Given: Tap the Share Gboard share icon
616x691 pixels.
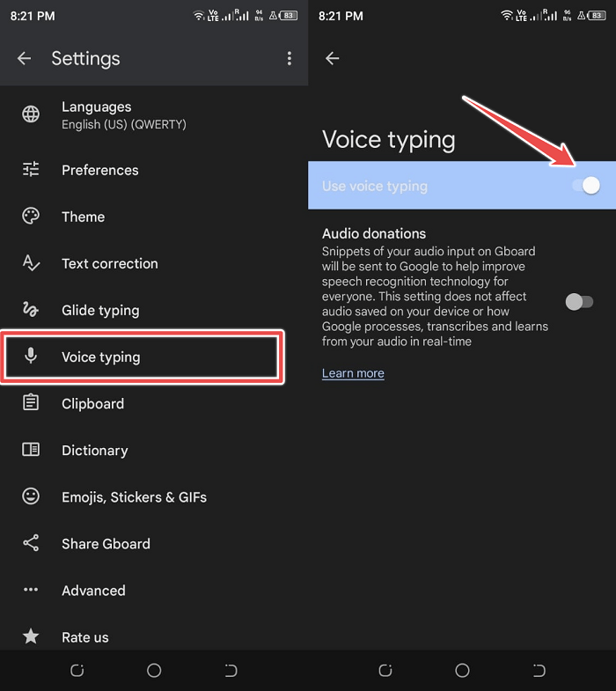Looking at the screenshot, I should click(31, 543).
